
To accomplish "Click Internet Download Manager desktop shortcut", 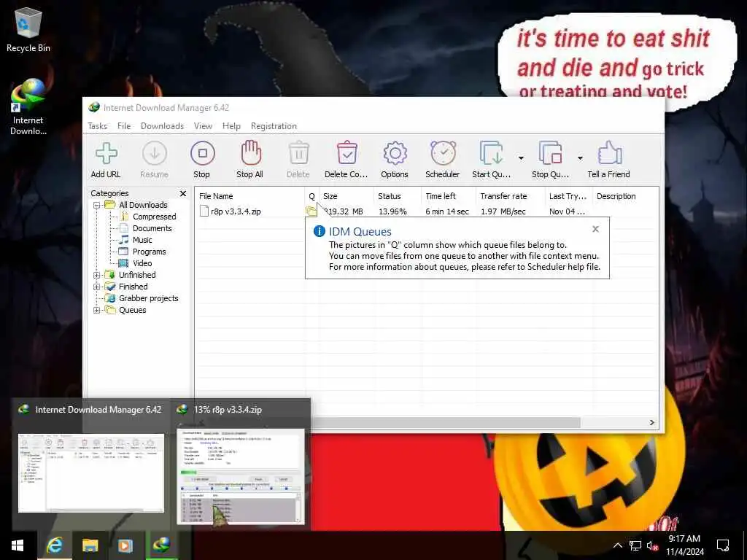I will tap(28, 107).
